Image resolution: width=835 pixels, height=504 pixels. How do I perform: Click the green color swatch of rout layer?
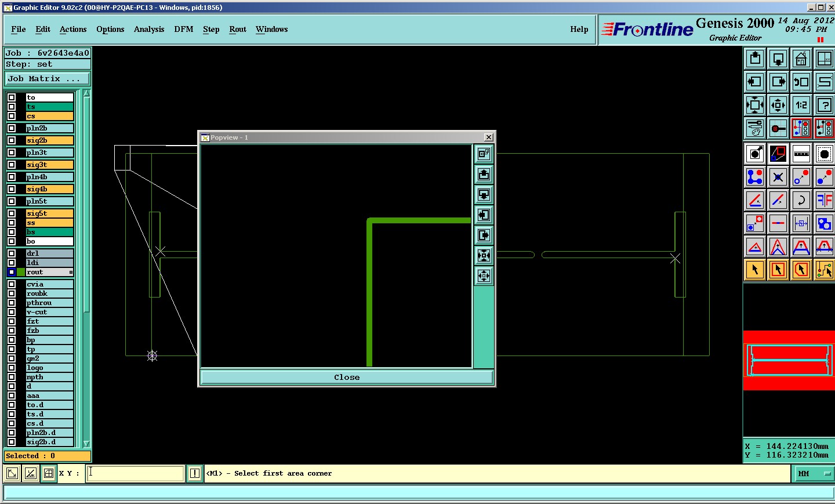click(x=21, y=272)
